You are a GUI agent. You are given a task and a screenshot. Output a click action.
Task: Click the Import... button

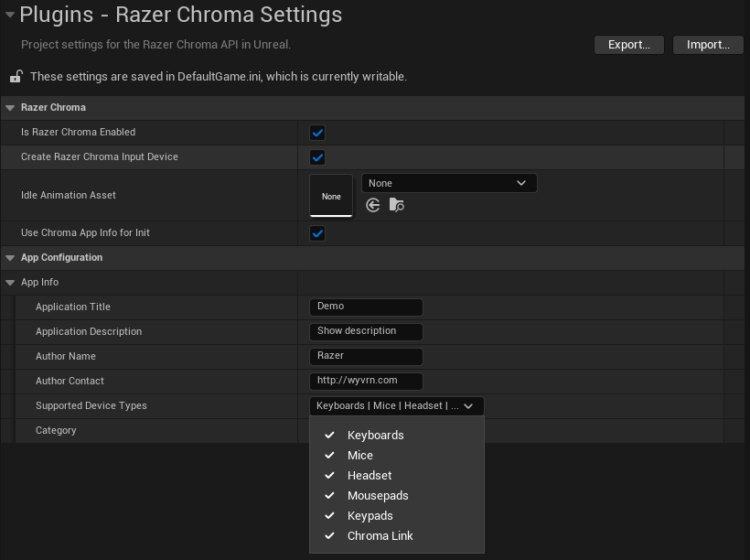[x=707, y=45]
